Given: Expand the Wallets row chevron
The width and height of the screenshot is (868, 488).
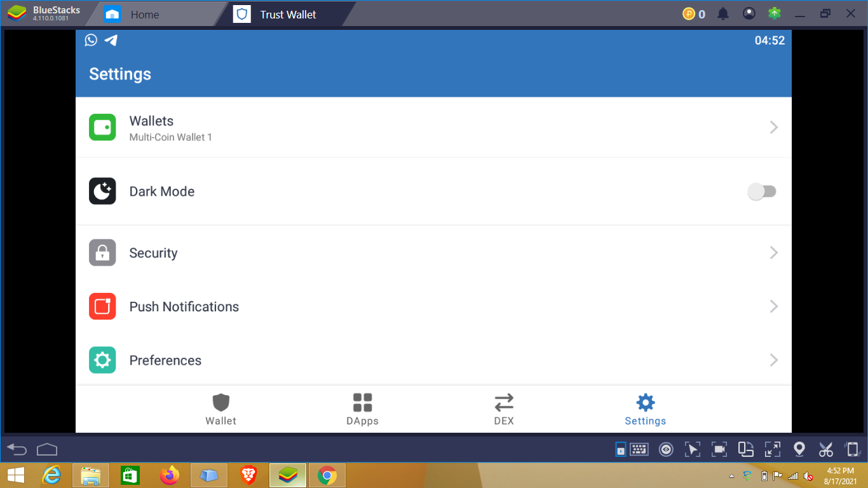Looking at the screenshot, I should [774, 127].
